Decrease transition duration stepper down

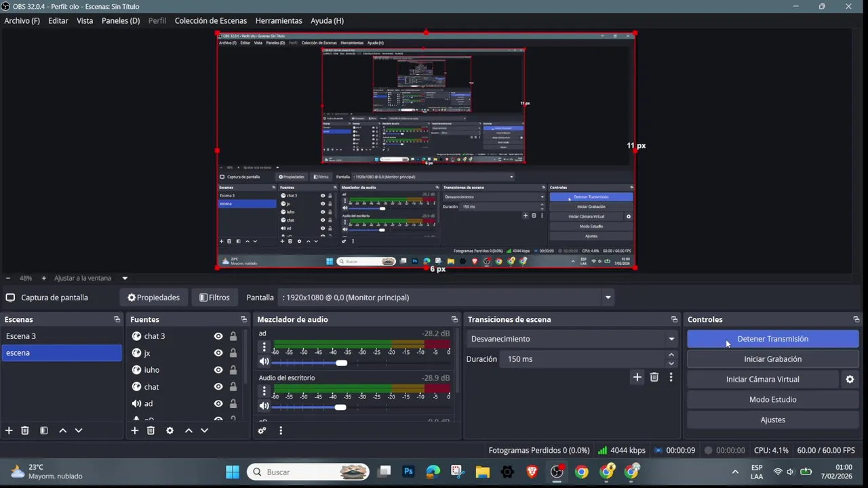click(x=671, y=363)
